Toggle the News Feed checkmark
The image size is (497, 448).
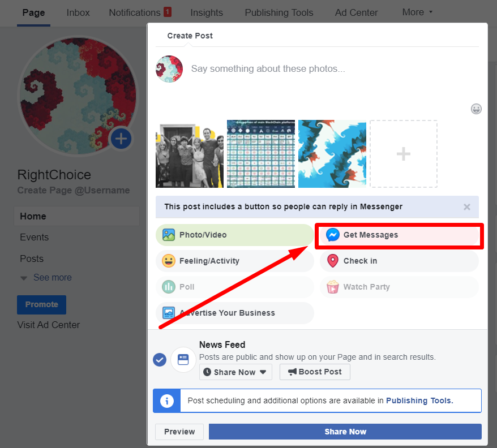160,359
